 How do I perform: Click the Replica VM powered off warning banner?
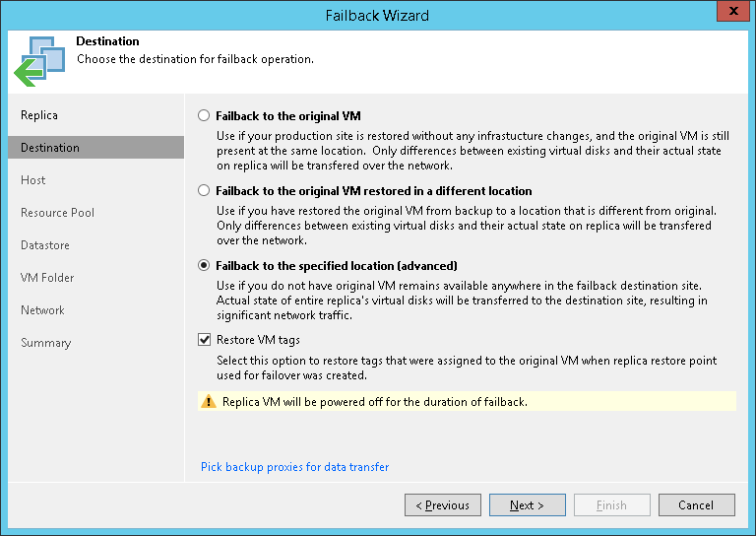pos(467,402)
